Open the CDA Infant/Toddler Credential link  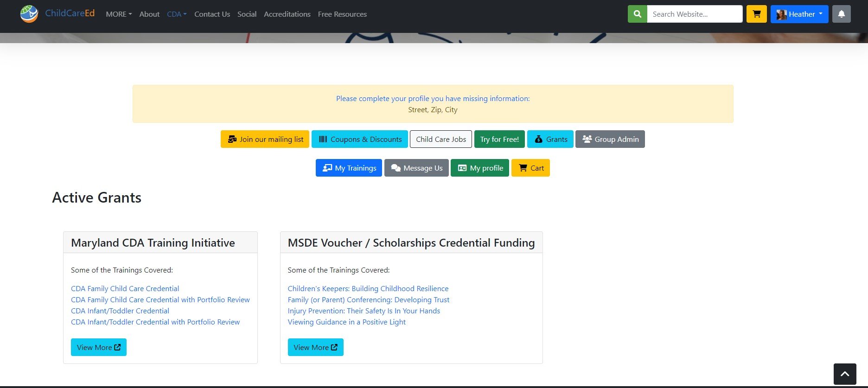point(120,311)
